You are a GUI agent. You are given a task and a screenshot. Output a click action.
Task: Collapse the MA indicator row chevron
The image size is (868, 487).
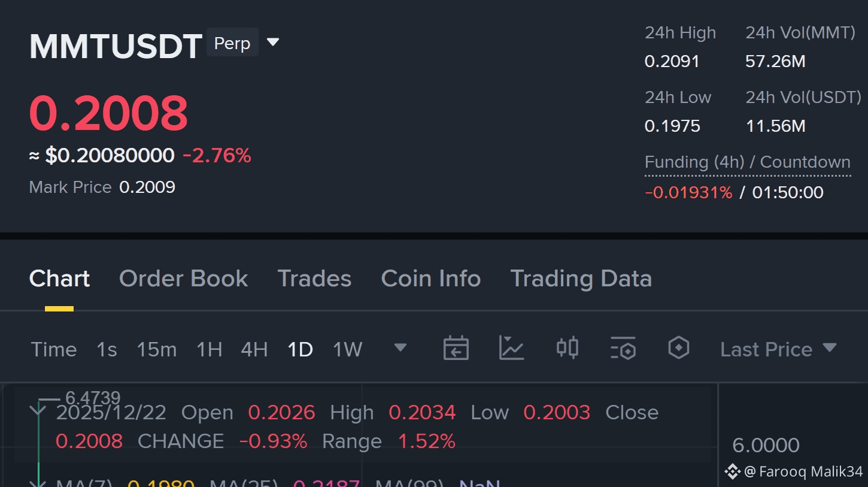(x=38, y=483)
